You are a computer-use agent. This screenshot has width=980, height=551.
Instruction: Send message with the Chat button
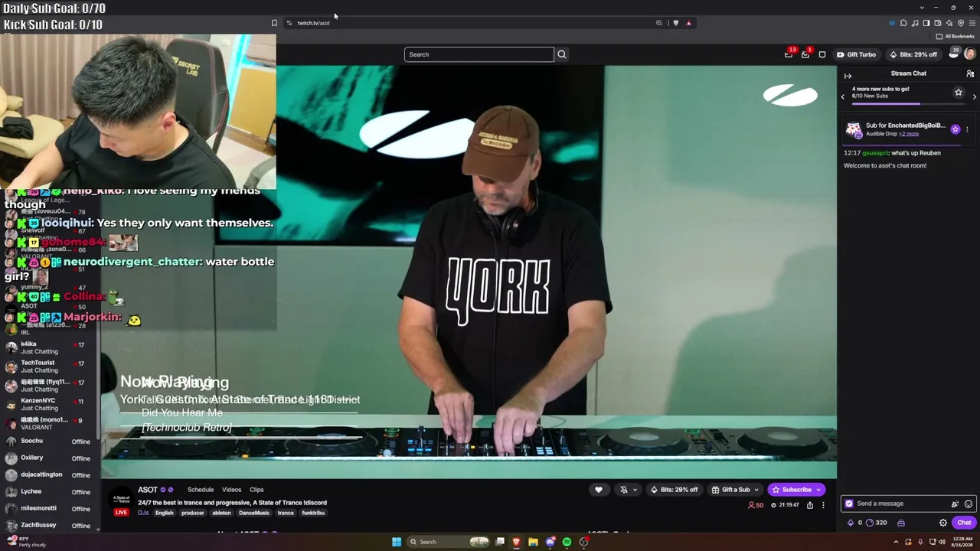(964, 523)
